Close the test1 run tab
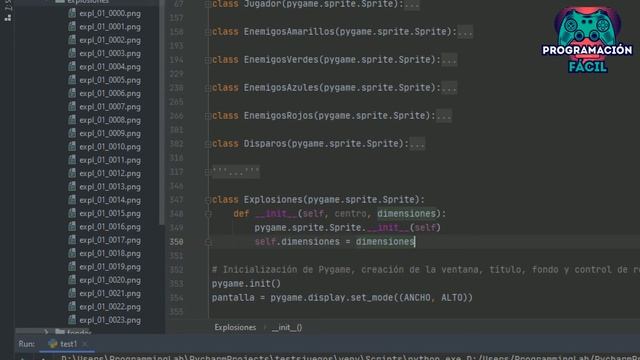640x360 pixels. click(84, 344)
